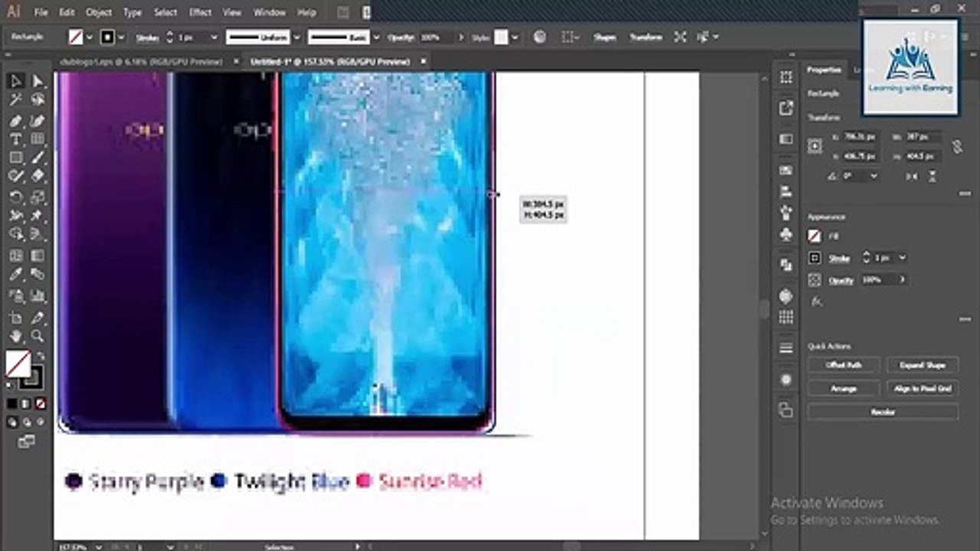The width and height of the screenshot is (980, 551).
Task: Flip vertically in Transform section
Action: [x=932, y=176]
